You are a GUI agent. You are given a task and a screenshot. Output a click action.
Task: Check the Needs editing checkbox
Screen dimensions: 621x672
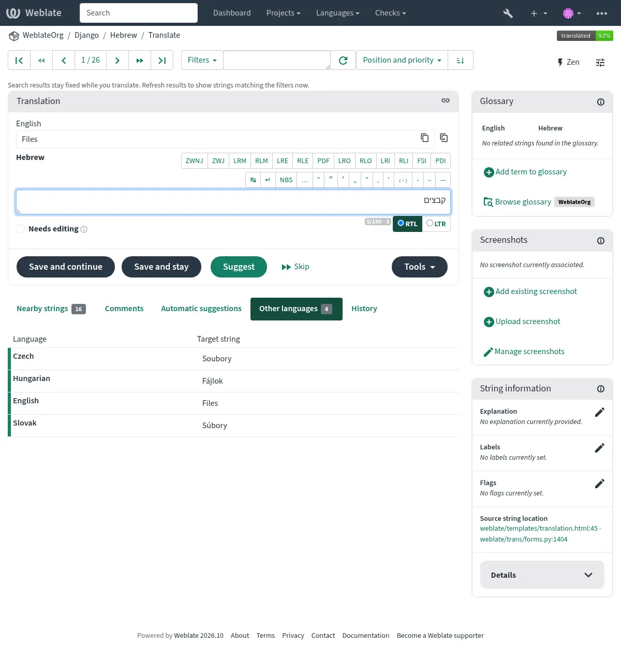(x=20, y=229)
